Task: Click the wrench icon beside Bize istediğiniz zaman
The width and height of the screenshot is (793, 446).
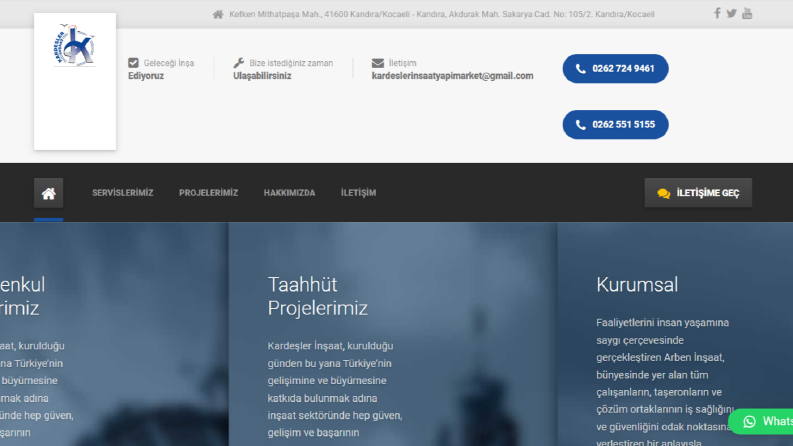Action: pyautogui.click(x=239, y=63)
